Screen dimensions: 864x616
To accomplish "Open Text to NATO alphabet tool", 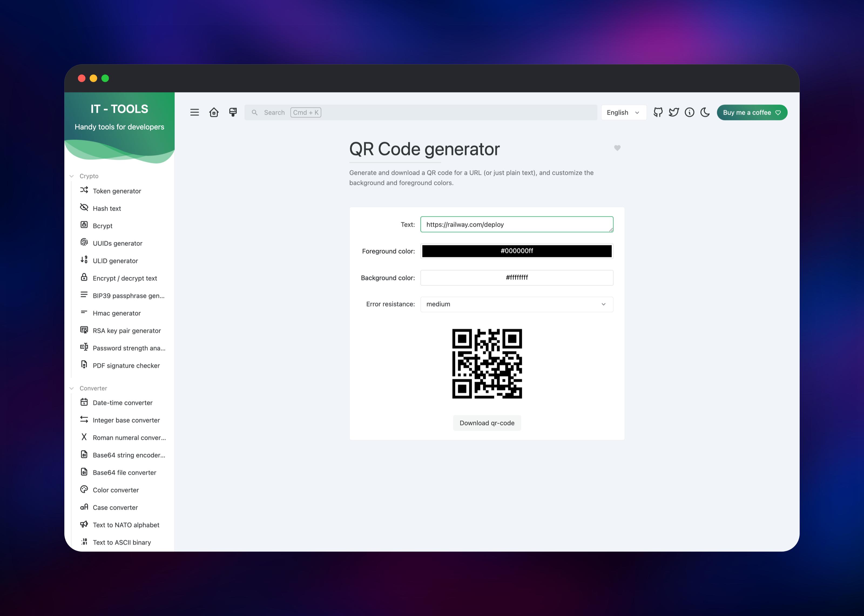I will (126, 525).
